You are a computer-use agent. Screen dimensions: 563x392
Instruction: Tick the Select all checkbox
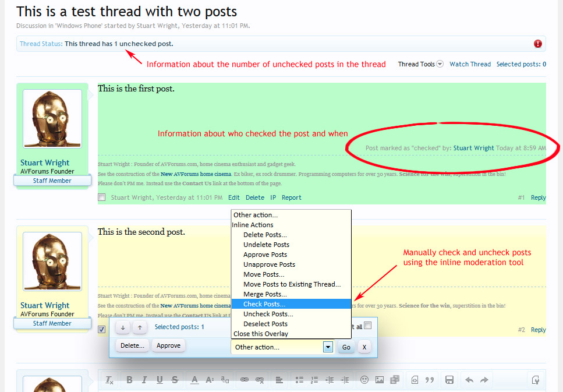tap(368, 326)
